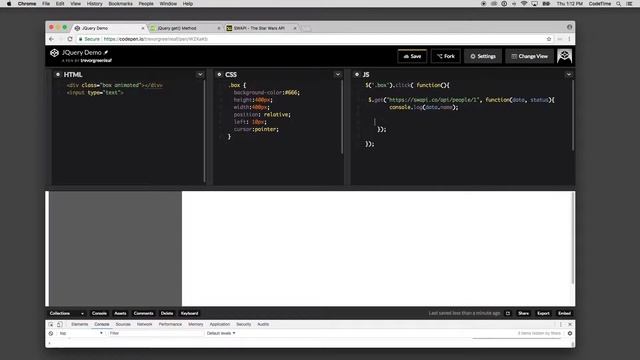
Task: Open CSS editor settings gear
Action: 219,74
